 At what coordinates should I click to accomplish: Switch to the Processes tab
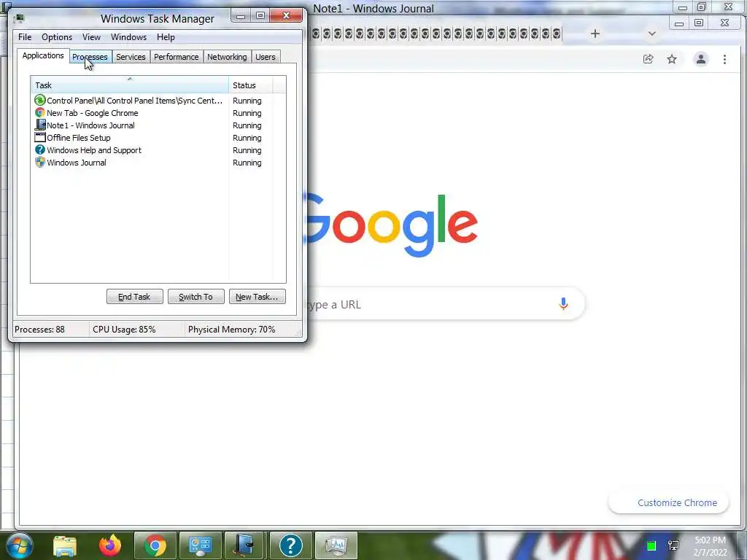pos(90,57)
